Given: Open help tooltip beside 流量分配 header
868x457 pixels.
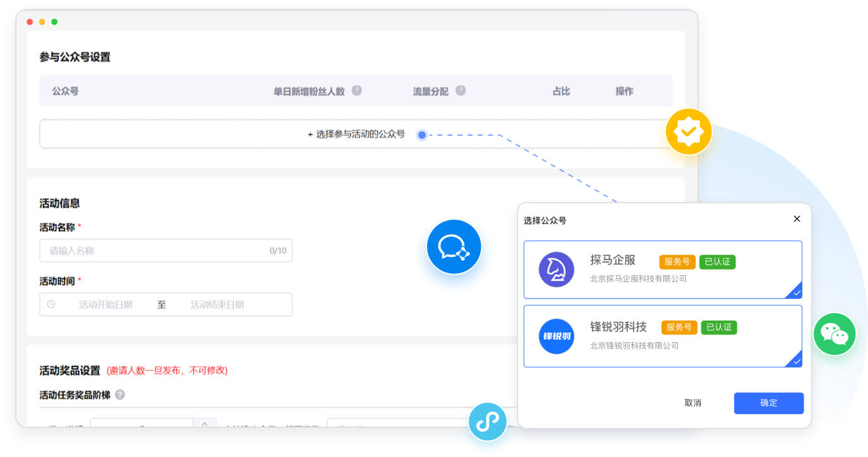Looking at the screenshot, I should (x=461, y=90).
